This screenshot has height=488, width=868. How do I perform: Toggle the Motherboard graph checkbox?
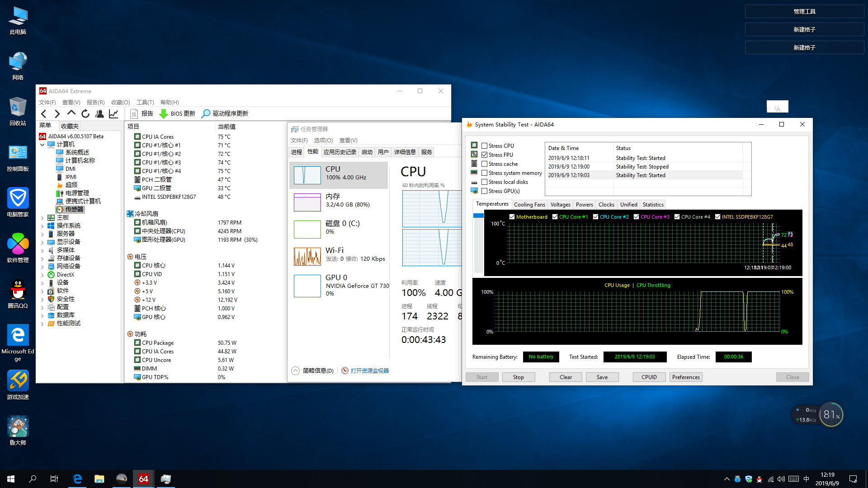pyautogui.click(x=512, y=217)
